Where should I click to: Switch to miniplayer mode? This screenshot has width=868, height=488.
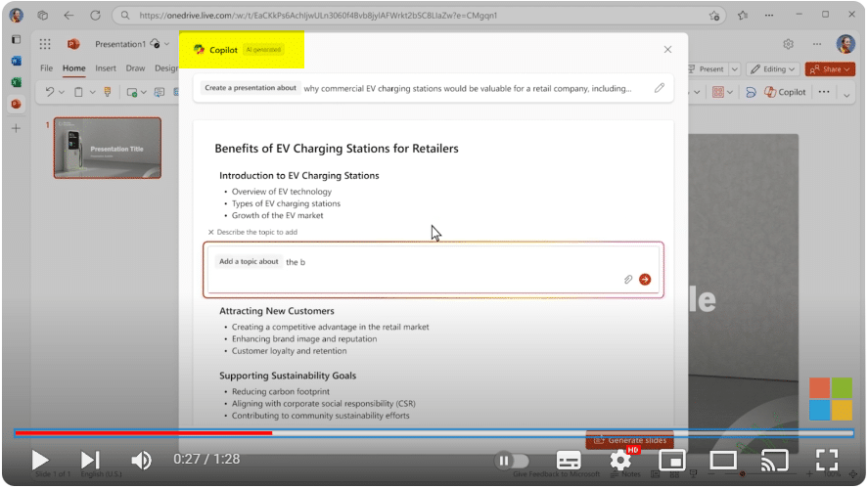coord(671,461)
